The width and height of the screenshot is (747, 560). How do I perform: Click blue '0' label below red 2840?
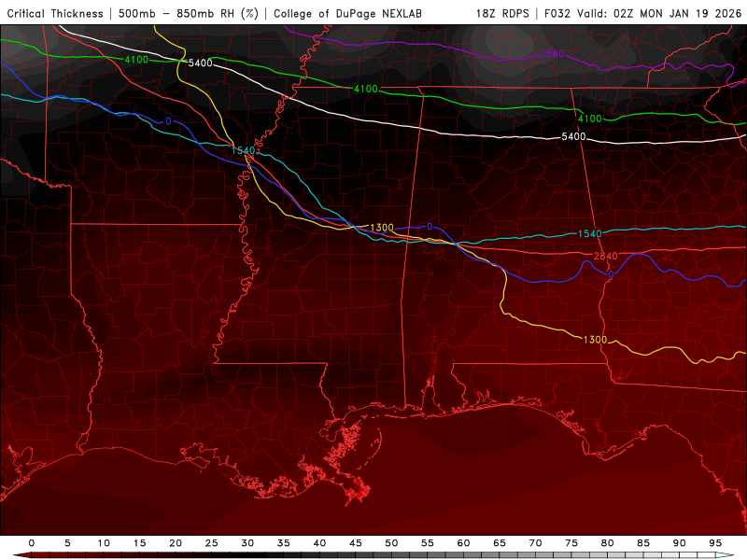click(611, 274)
